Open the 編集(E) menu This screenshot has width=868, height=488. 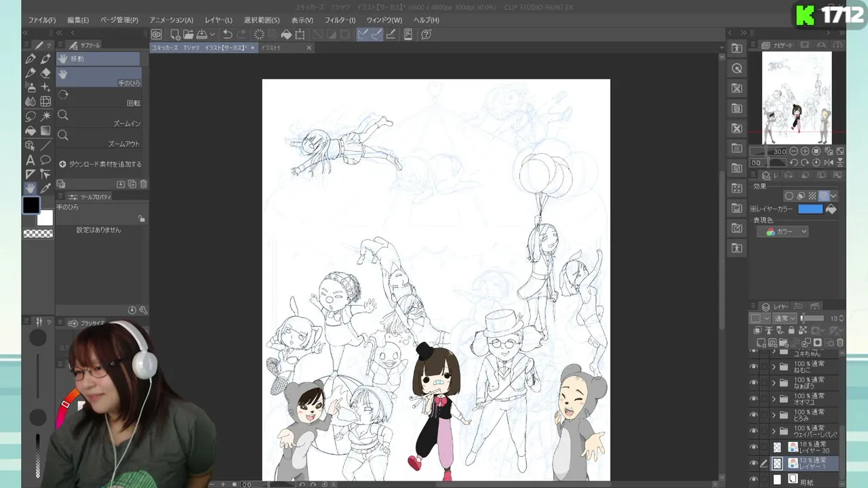click(78, 20)
